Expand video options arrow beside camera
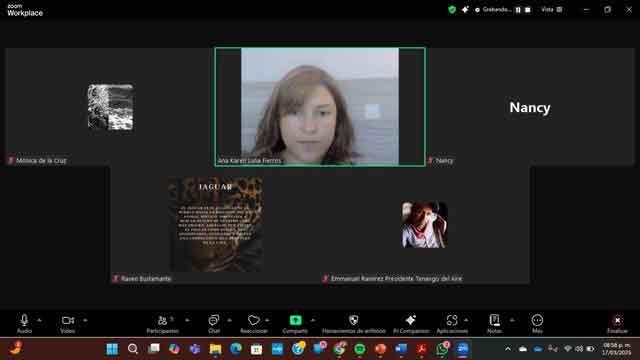Screen dimensions: 640x360 click(x=85, y=320)
